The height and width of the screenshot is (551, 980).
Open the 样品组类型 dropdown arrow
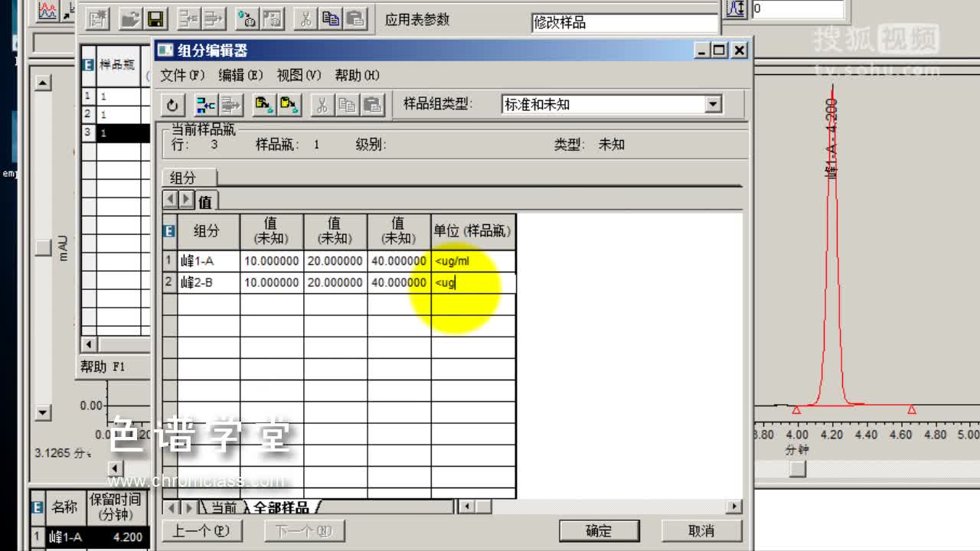tap(714, 104)
